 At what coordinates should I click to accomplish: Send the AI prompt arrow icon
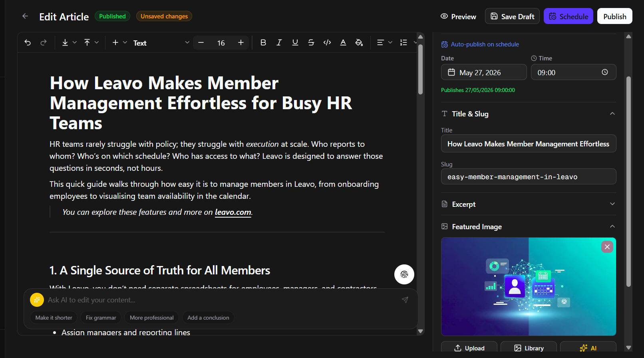coord(405,300)
